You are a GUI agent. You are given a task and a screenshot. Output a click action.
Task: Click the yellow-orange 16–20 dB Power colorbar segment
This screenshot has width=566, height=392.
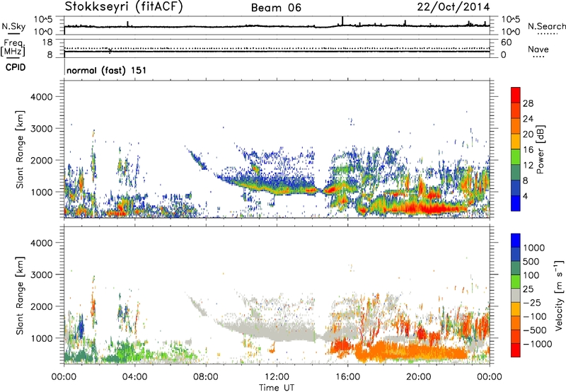516,142
